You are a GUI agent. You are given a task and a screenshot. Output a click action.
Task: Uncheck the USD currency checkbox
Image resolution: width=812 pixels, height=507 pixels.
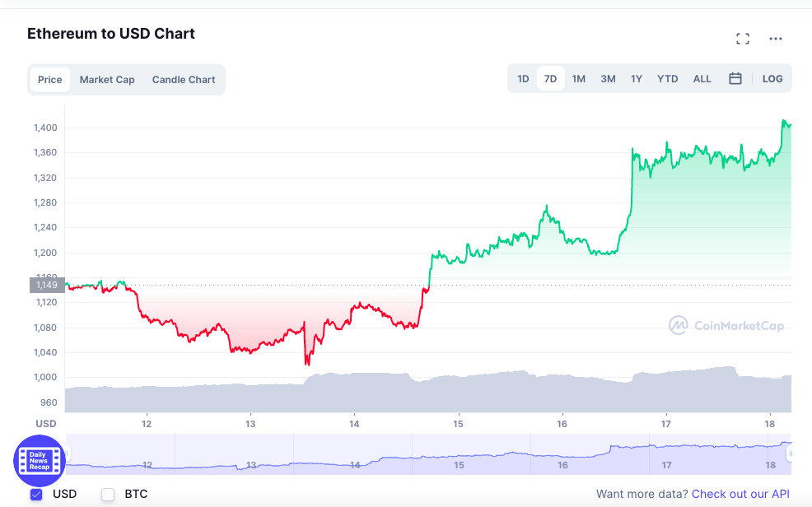pos(36,495)
